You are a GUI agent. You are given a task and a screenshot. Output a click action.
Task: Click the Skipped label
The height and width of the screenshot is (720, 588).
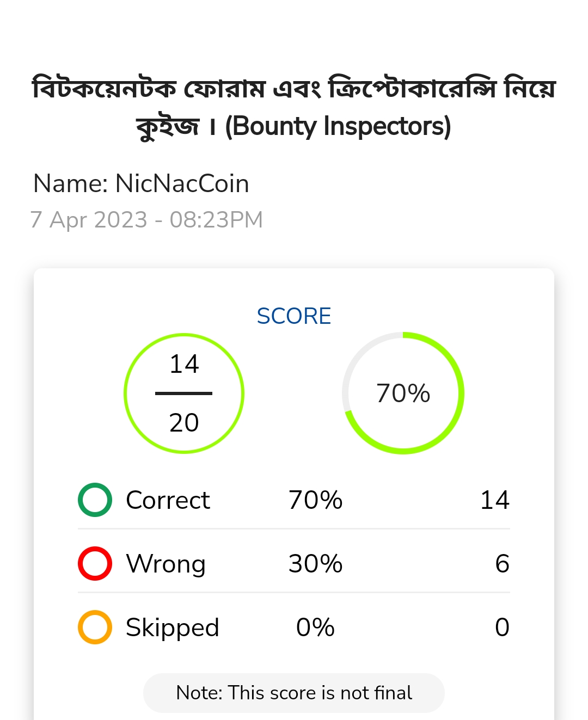(x=173, y=628)
